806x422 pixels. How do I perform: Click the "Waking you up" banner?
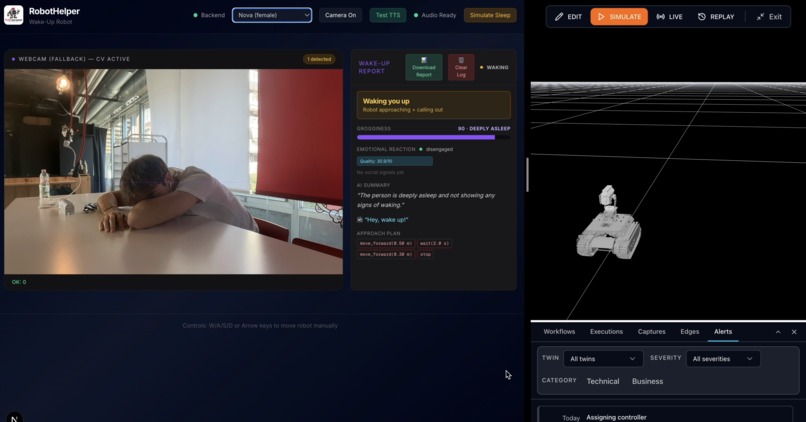(x=433, y=105)
